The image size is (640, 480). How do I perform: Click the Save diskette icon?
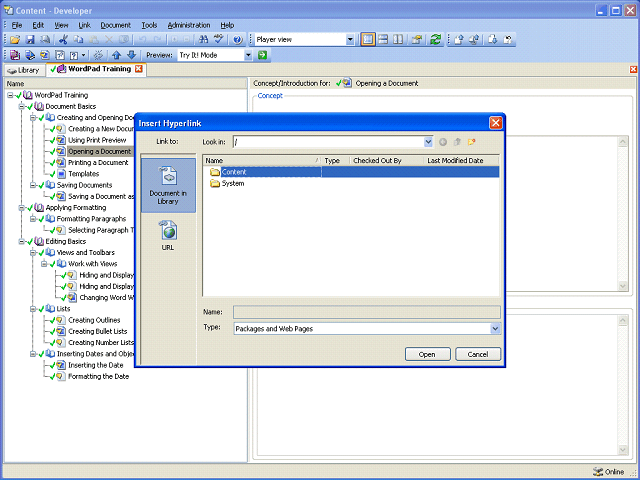tap(30, 40)
